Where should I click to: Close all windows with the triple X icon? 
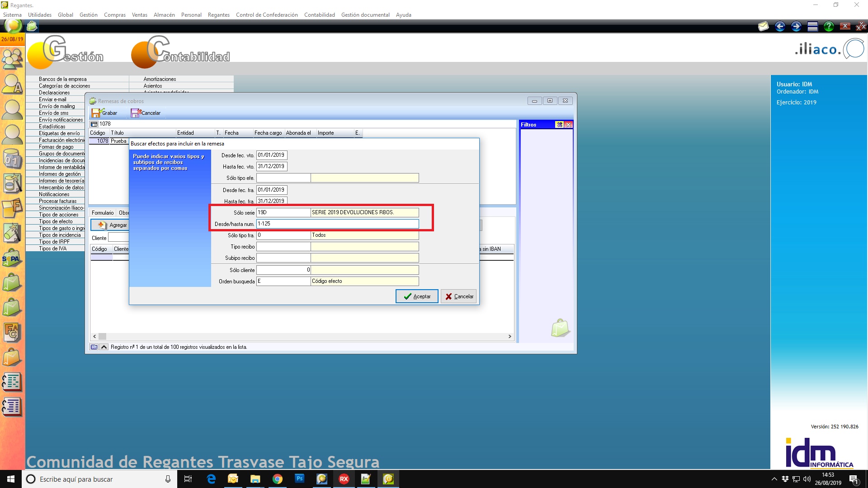(x=861, y=26)
